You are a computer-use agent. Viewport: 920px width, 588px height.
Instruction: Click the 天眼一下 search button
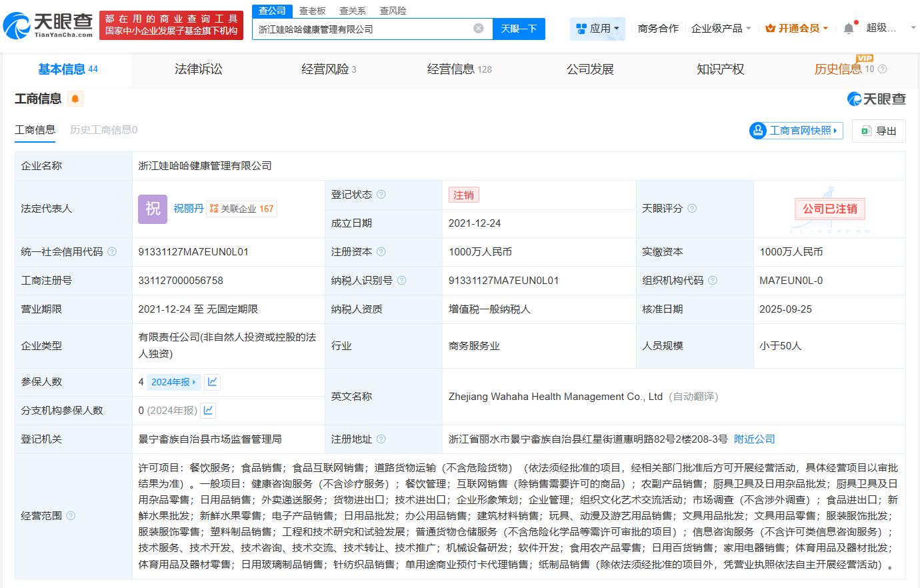click(x=519, y=29)
